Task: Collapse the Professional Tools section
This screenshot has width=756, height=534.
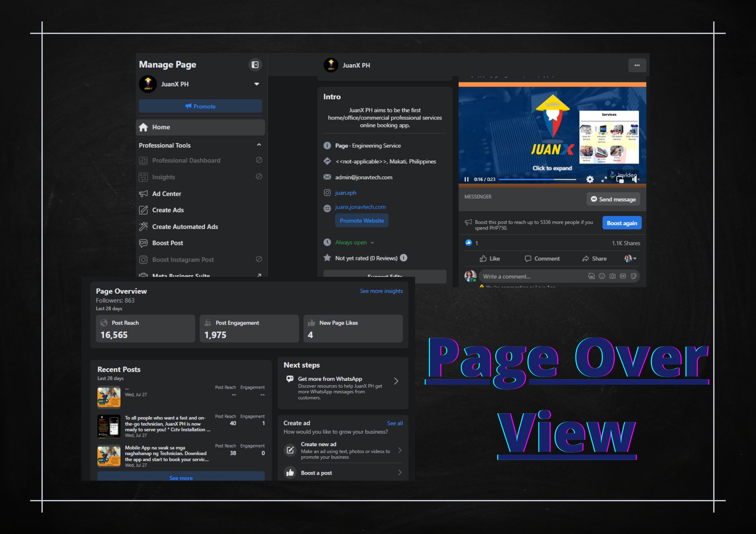Action: (x=259, y=145)
